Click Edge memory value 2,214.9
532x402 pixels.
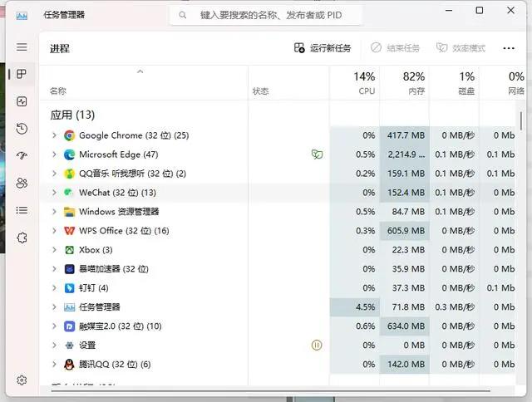406,154
